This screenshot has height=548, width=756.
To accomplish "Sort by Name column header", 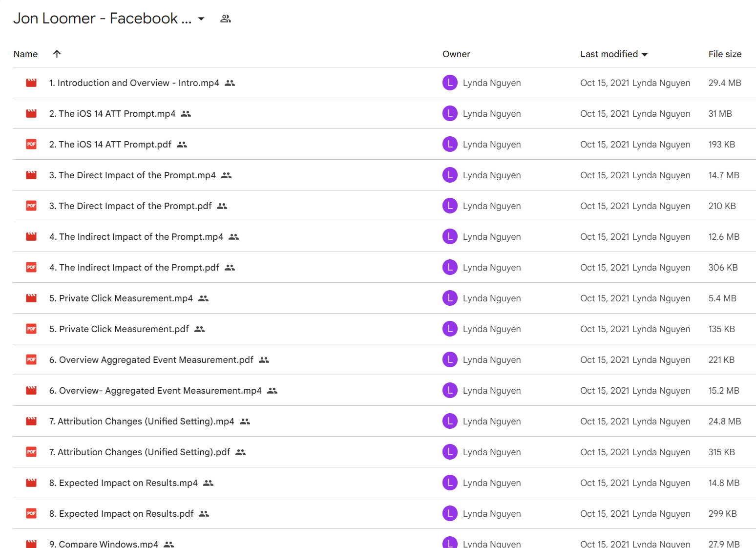I will pos(25,54).
